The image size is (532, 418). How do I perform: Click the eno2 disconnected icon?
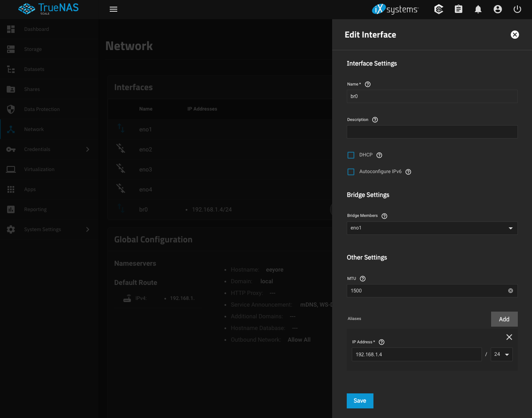point(121,148)
